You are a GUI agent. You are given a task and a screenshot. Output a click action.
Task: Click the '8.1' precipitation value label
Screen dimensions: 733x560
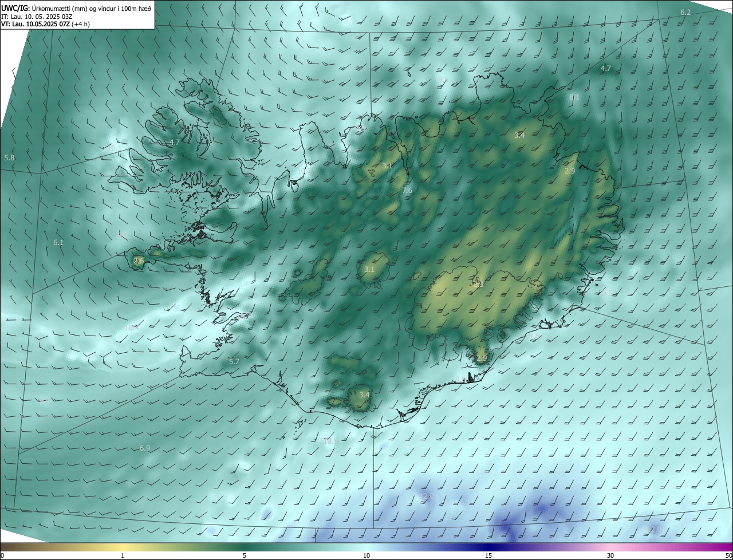pos(575,97)
